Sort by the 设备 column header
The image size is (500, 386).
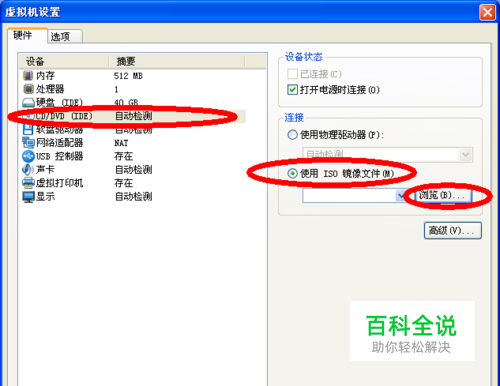tap(64, 61)
